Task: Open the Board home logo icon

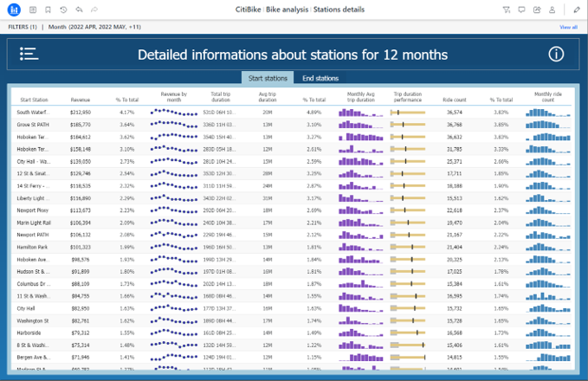Action: (14, 10)
